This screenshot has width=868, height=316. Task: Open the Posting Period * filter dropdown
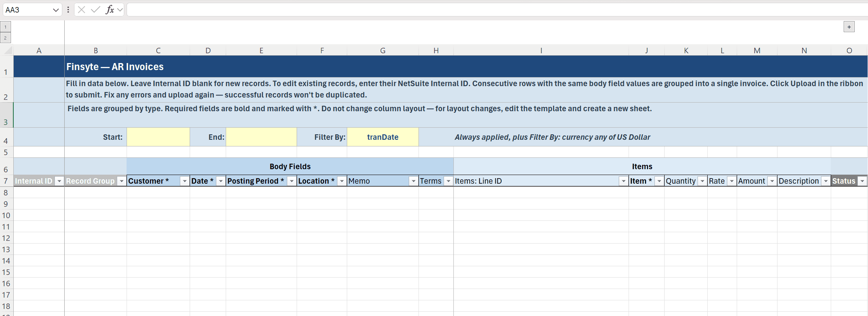292,181
